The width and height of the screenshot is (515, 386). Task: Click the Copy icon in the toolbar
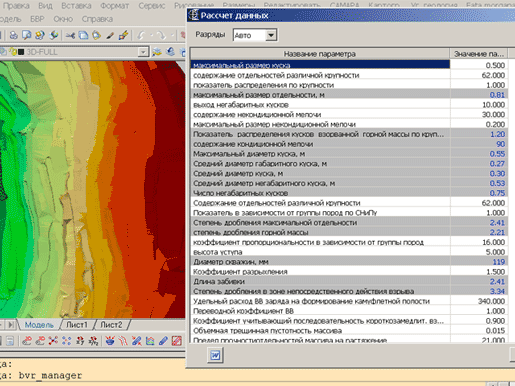point(83,35)
